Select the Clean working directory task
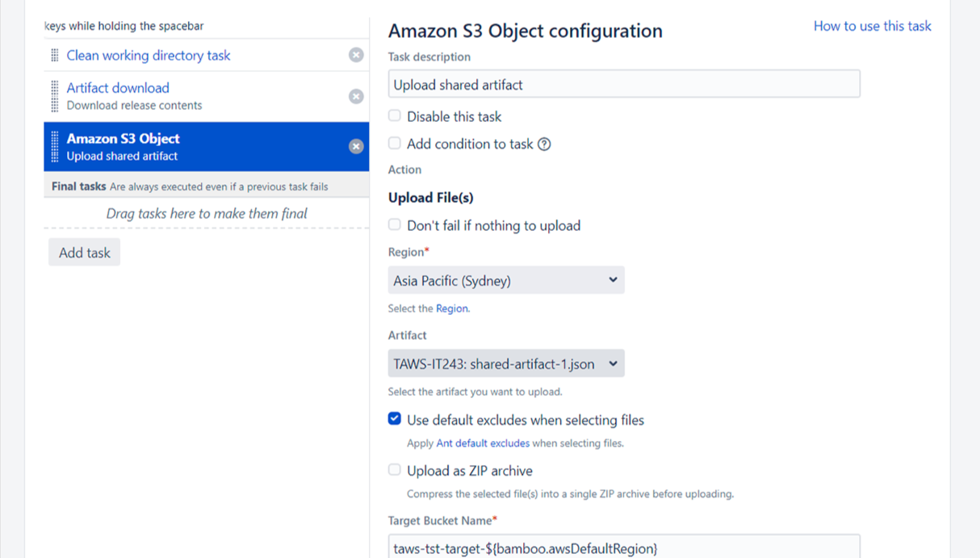 coord(149,55)
